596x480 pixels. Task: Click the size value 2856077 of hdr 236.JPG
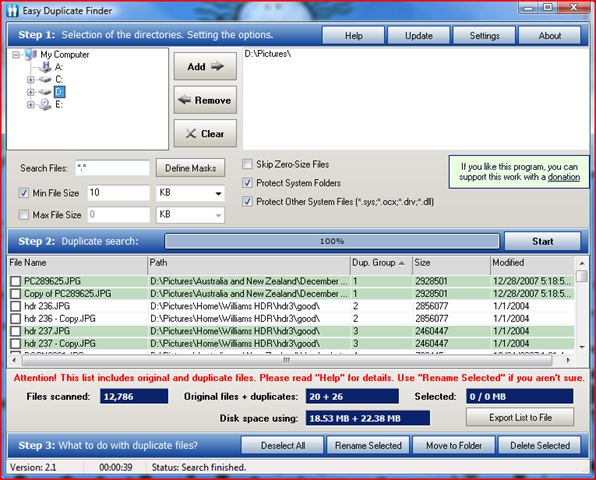[x=432, y=306]
